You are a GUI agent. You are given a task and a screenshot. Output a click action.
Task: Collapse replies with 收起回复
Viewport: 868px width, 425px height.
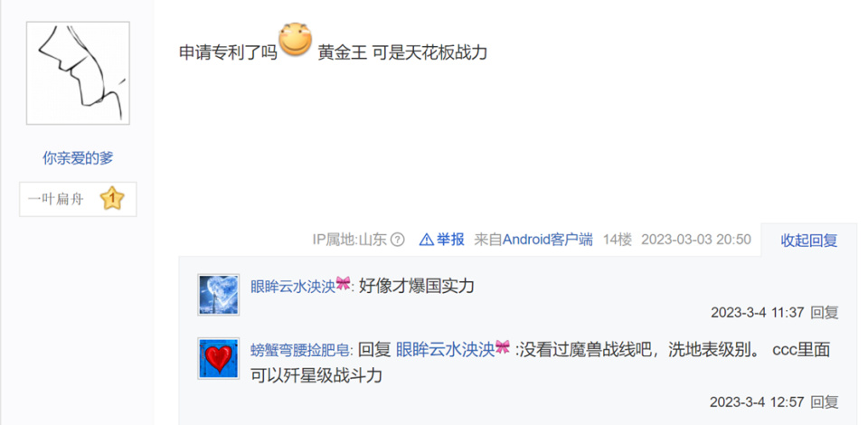(808, 241)
